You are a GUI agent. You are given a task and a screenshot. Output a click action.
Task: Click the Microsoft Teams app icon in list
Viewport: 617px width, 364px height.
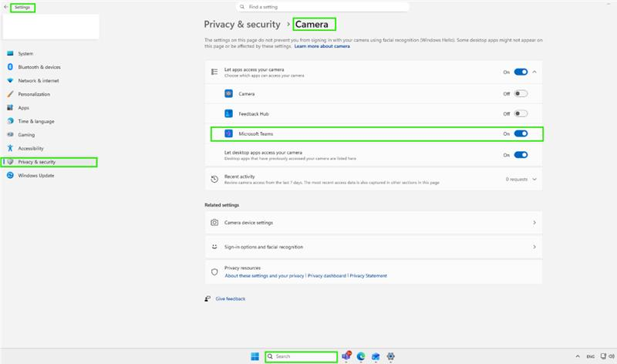point(228,133)
